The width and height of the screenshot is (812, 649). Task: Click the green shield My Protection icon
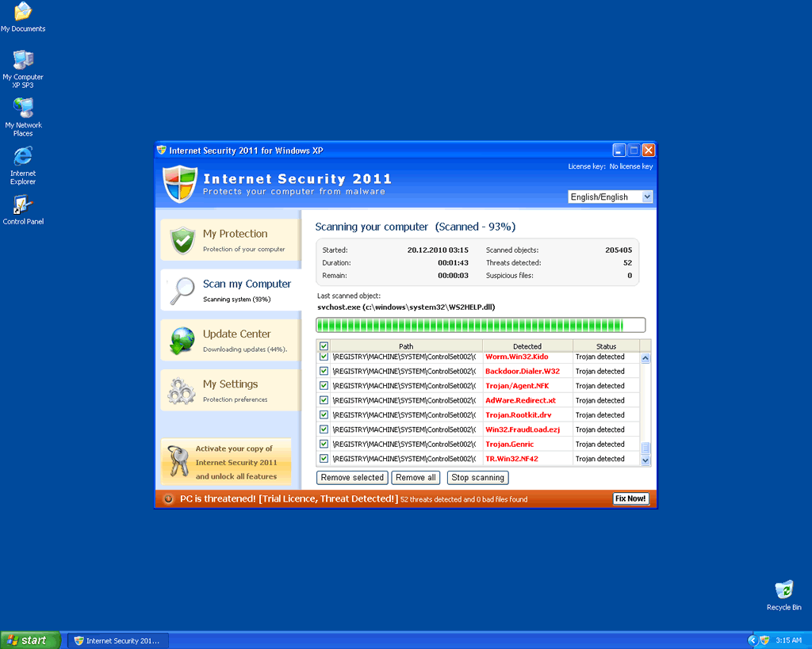pyautogui.click(x=183, y=240)
